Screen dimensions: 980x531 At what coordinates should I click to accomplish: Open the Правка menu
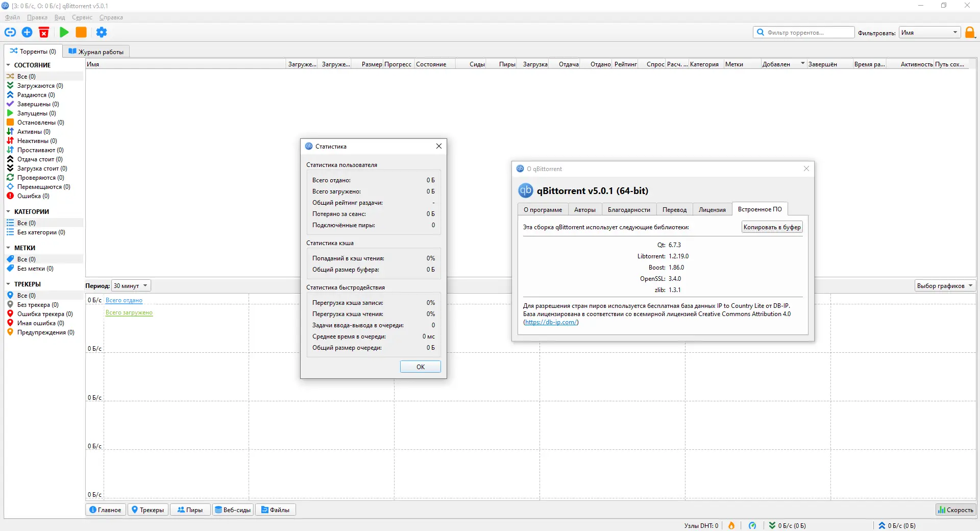click(37, 17)
